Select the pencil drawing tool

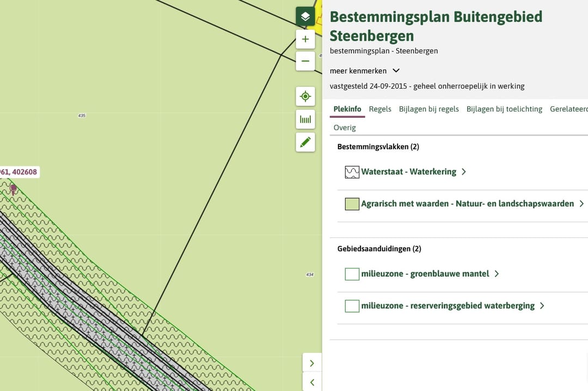coord(305,142)
